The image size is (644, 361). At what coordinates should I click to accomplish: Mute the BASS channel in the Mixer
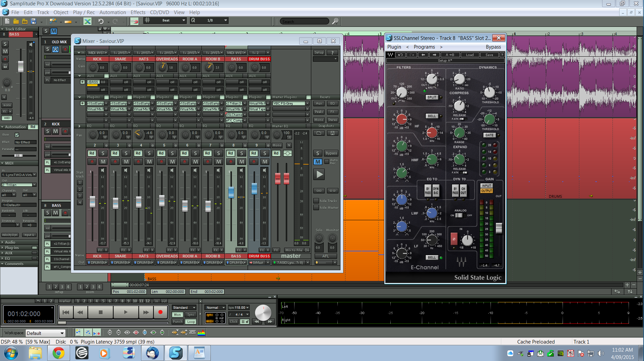click(x=241, y=162)
